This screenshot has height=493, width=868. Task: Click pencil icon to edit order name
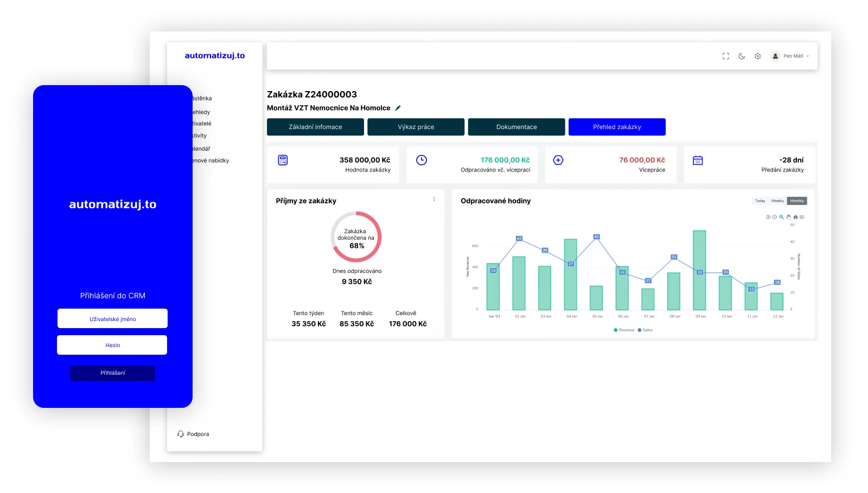pos(398,108)
